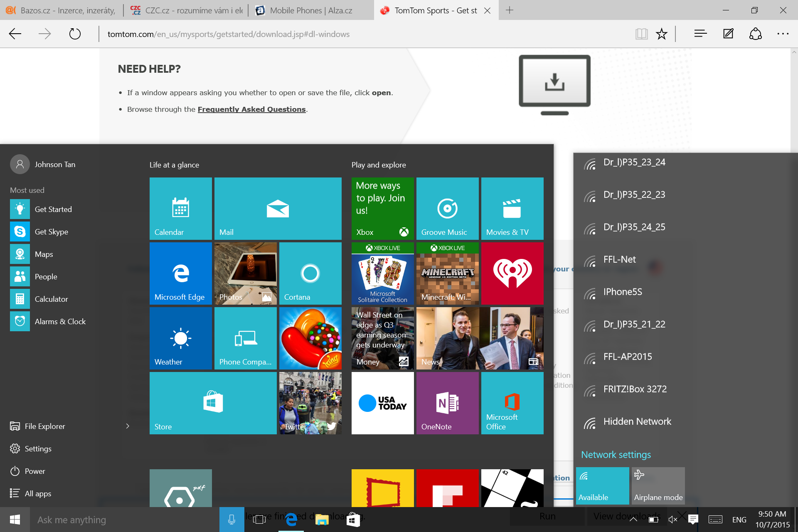Open Phone Companion tile
This screenshot has height=532, width=798.
pyautogui.click(x=245, y=338)
